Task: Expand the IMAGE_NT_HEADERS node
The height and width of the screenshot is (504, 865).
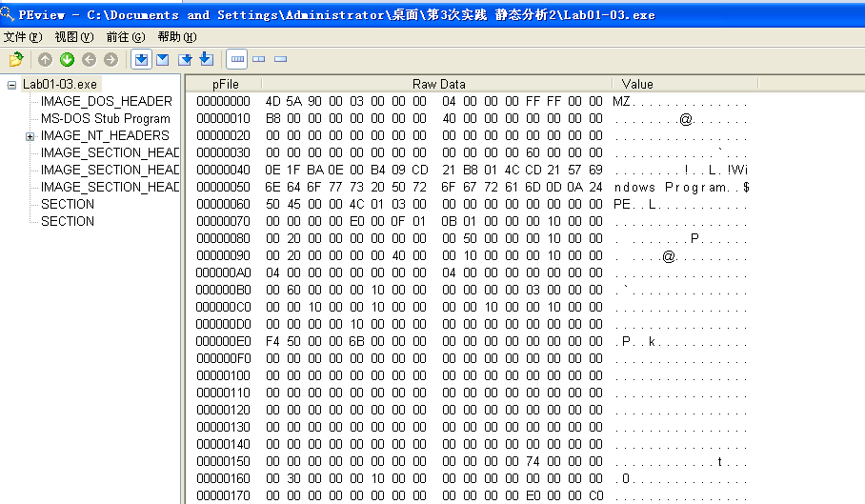Action: click(30, 136)
